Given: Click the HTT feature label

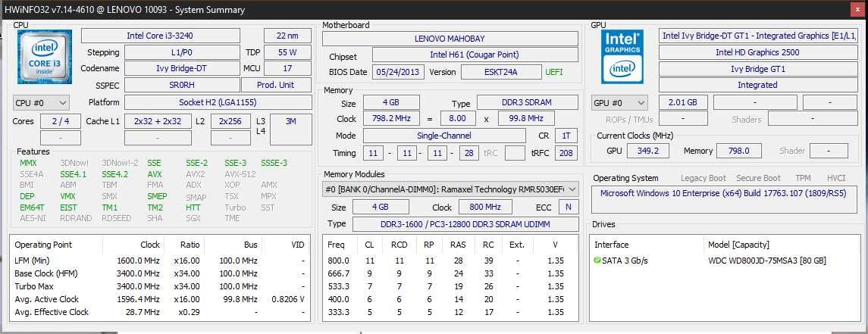Looking at the screenshot, I should click(x=194, y=208).
